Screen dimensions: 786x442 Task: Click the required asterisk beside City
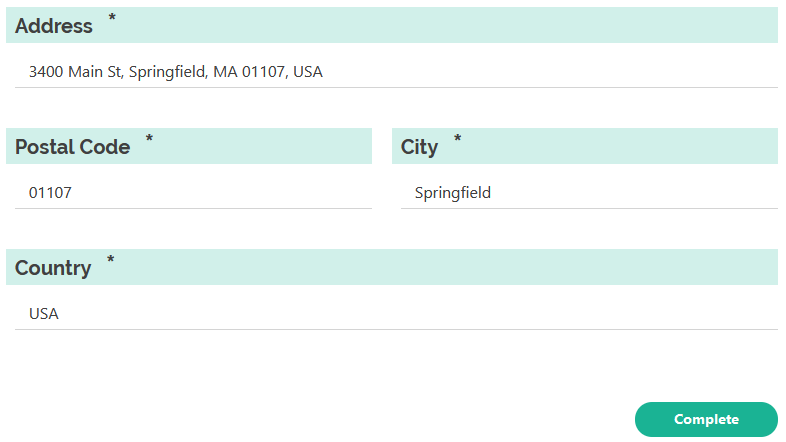tap(458, 139)
